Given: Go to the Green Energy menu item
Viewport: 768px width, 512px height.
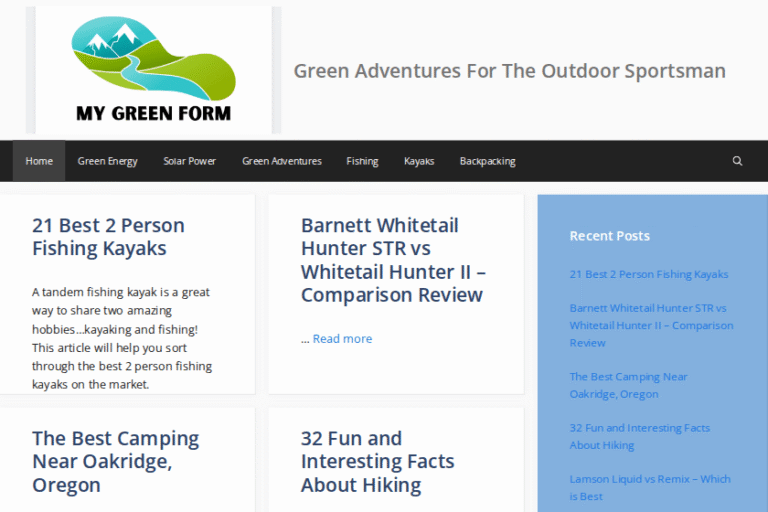Looking at the screenshot, I should [107, 161].
